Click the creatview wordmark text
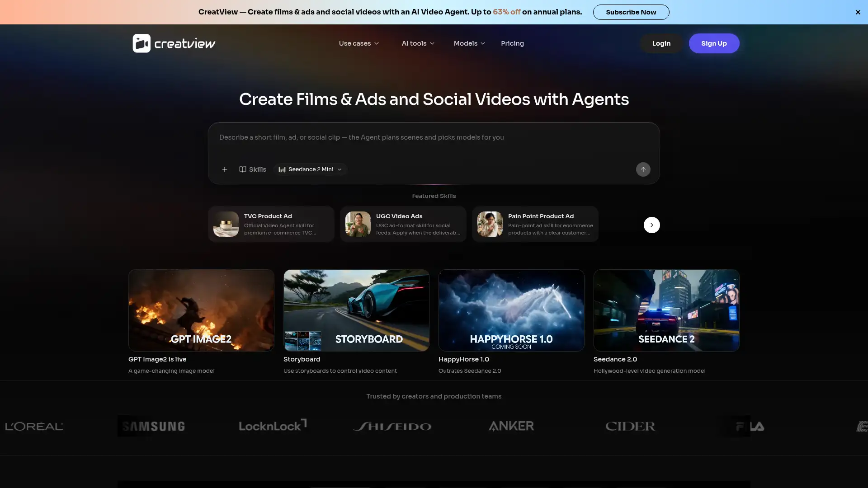Screen dimensions: 868x488 (x=185, y=43)
